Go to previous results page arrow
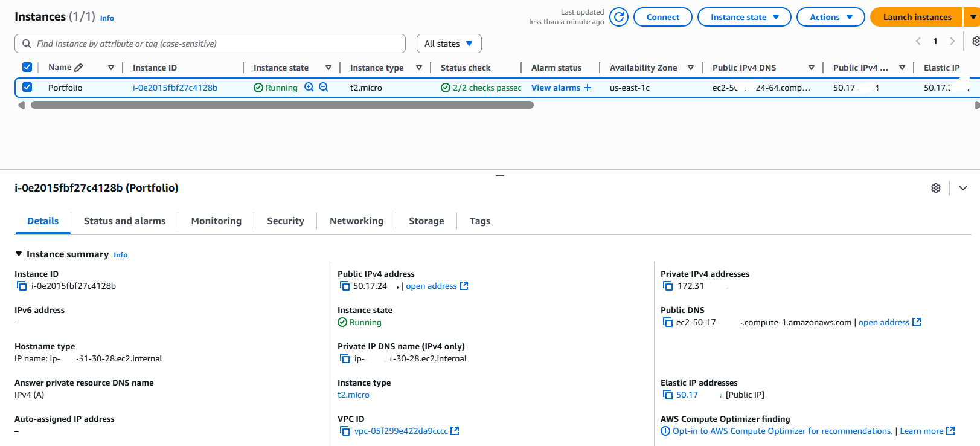The height and width of the screenshot is (446, 980). [x=918, y=41]
